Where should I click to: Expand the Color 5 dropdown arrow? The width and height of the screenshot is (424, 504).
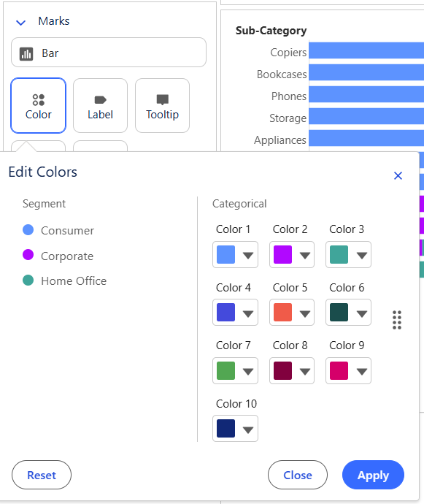(305, 313)
